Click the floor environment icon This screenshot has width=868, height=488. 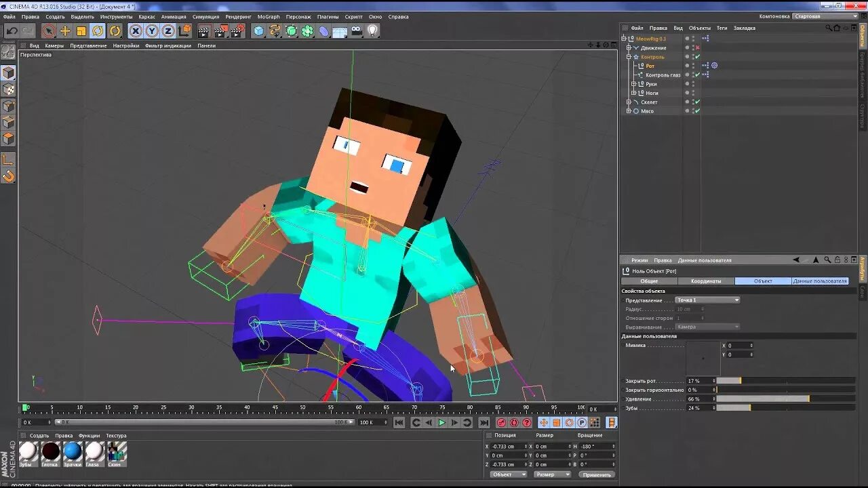(340, 30)
